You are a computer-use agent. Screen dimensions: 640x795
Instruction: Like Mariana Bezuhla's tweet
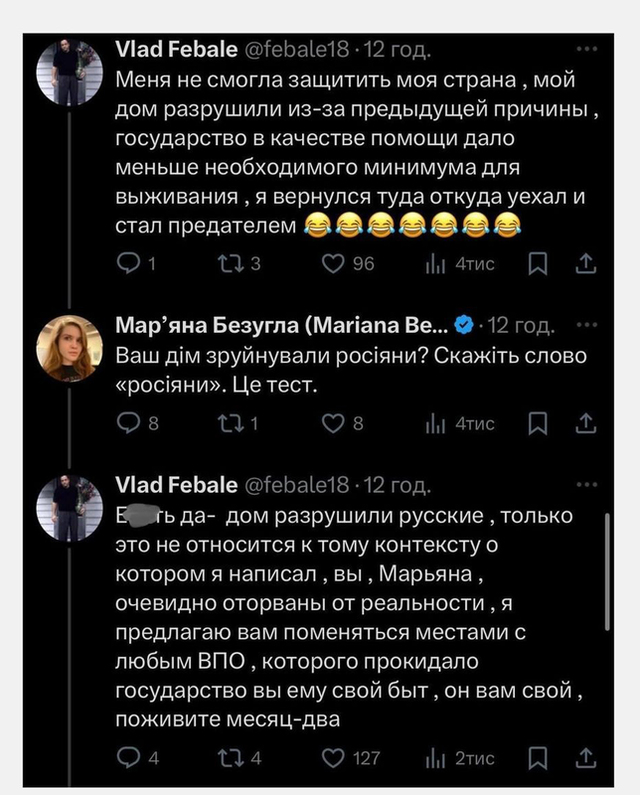332,424
